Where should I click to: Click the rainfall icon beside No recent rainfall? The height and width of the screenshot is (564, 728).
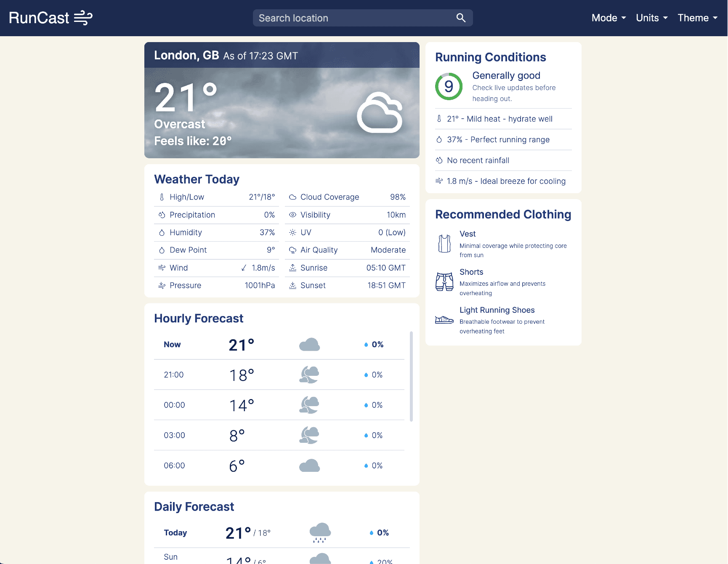[x=439, y=160]
